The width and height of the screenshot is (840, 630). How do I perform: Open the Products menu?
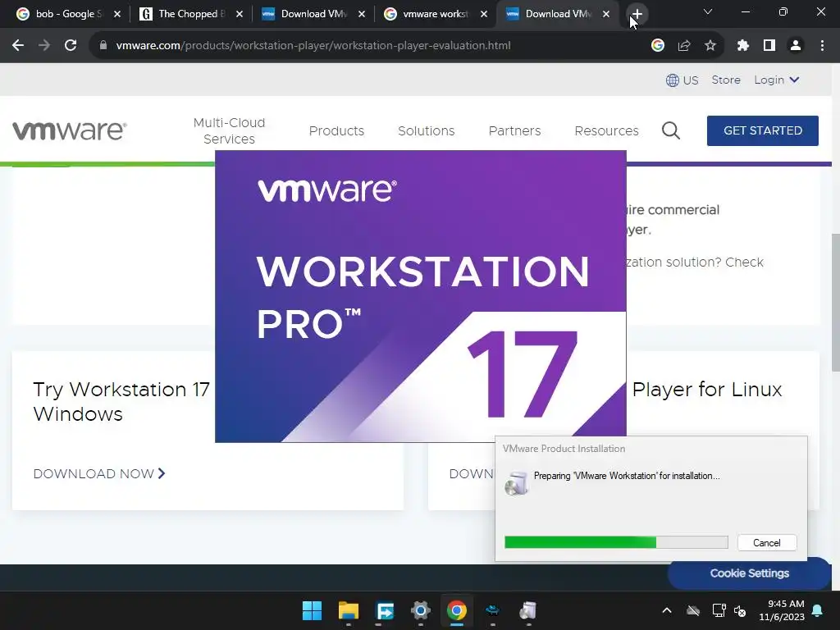tap(336, 130)
